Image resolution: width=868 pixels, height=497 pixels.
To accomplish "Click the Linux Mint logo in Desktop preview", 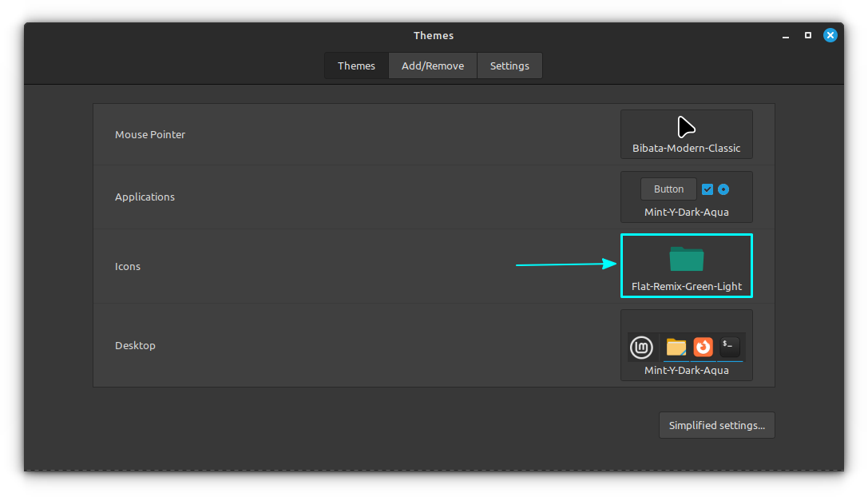I will [x=641, y=348].
